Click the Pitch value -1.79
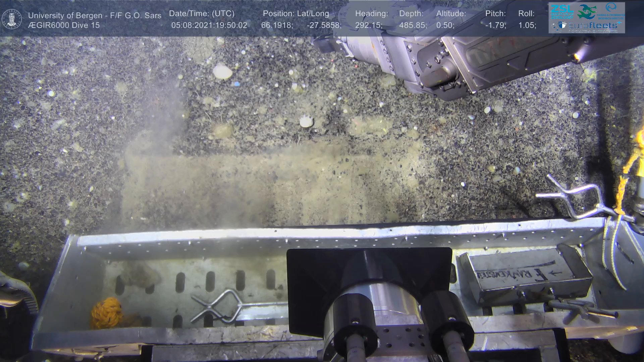The image size is (644, 362). pos(495,25)
